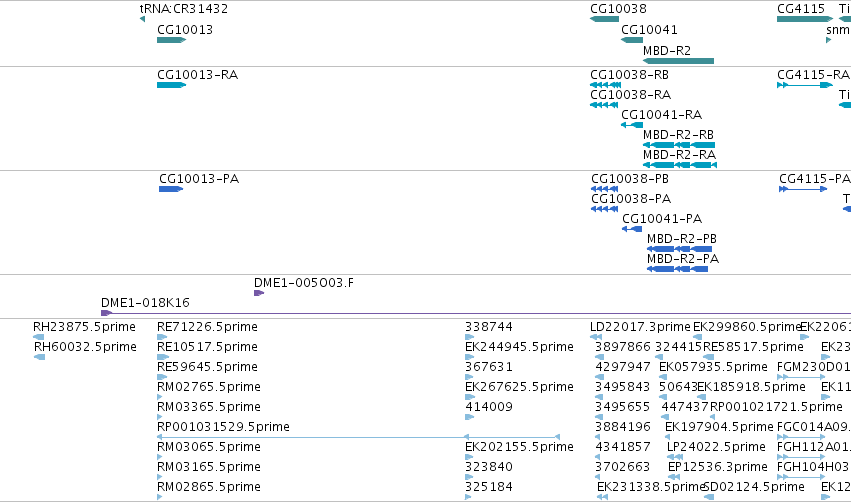Image resolution: width=851 pixels, height=502 pixels.
Task: Click the RP001031529.5prime EST label
Action: (223, 427)
